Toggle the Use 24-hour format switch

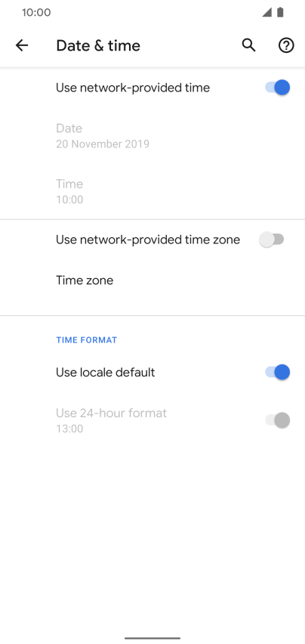point(278,420)
